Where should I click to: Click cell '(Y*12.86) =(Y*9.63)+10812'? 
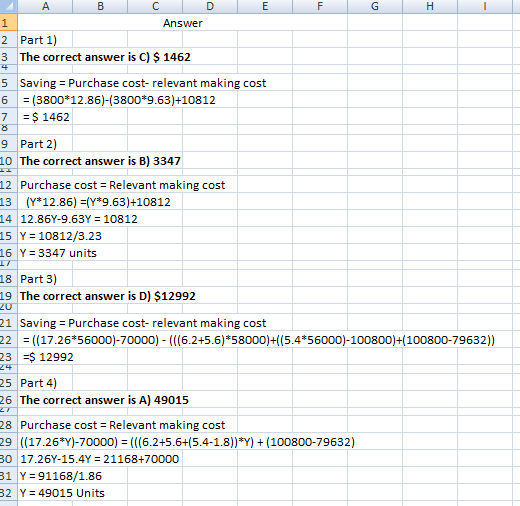pyautogui.click(x=98, y=202)
